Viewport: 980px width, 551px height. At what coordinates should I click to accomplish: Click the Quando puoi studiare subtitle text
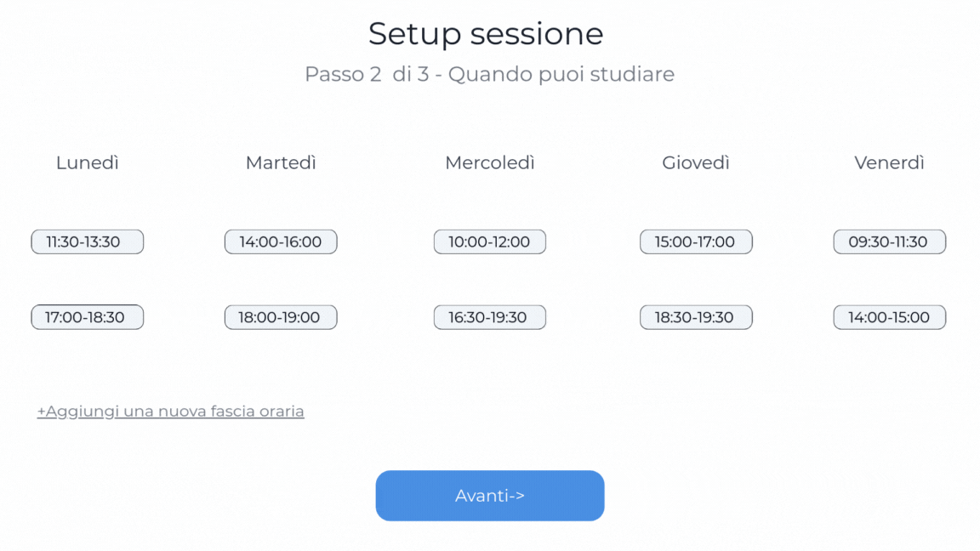(x=561, y=74)
